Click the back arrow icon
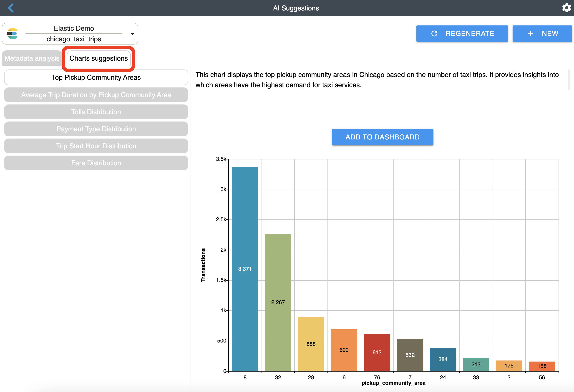This screenshot has height=392, width=574. point(11,8)
